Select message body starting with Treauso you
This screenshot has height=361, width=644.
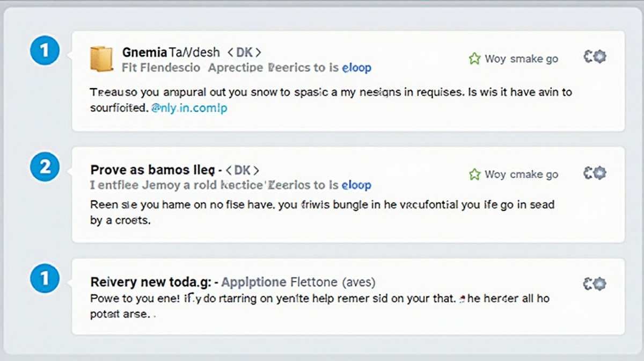(330, 92)
